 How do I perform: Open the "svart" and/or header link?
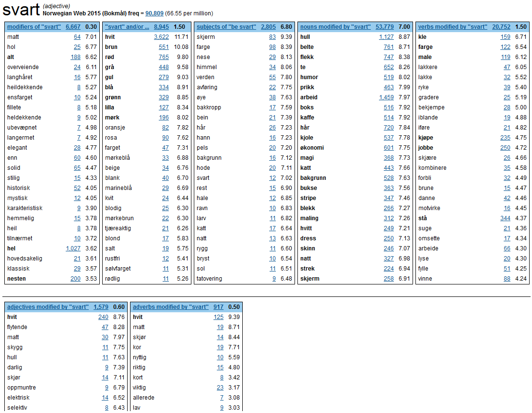coord(127,27)
